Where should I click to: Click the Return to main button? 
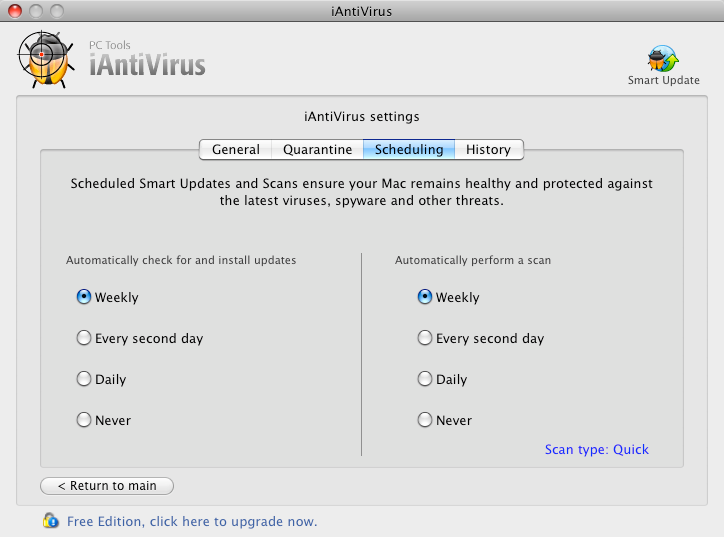pyautogui.click(x=107, y=486)
